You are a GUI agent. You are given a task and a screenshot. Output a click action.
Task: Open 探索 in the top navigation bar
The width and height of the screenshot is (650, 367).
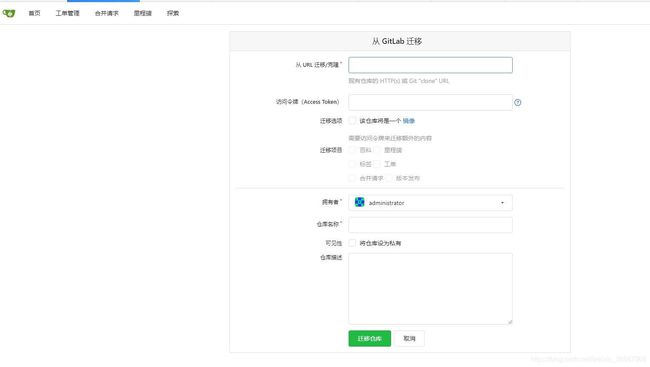click(173, 13)
